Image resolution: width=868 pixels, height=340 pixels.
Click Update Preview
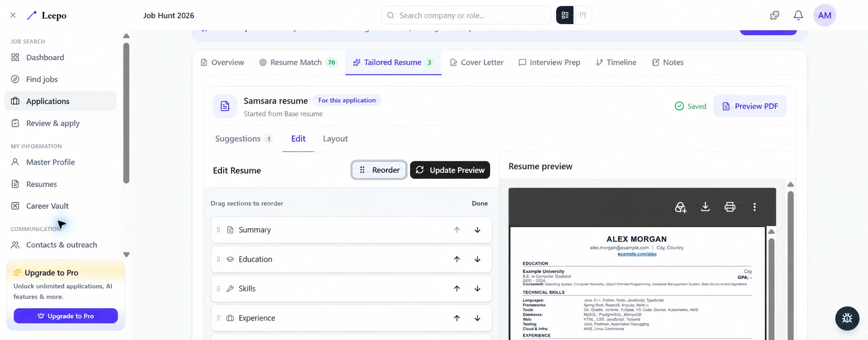[450, 170]
